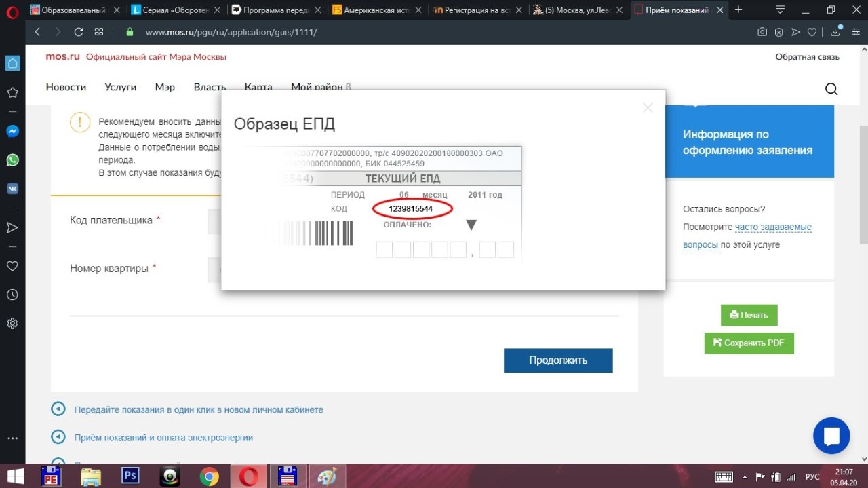868x488 pixels.
Task: Open часто задаваемые вопросы link
Action: 773,227
